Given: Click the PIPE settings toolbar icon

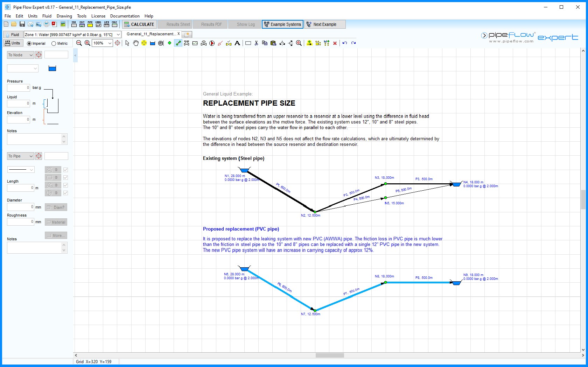Looking at the screenshot, I should tap(90, 24).
